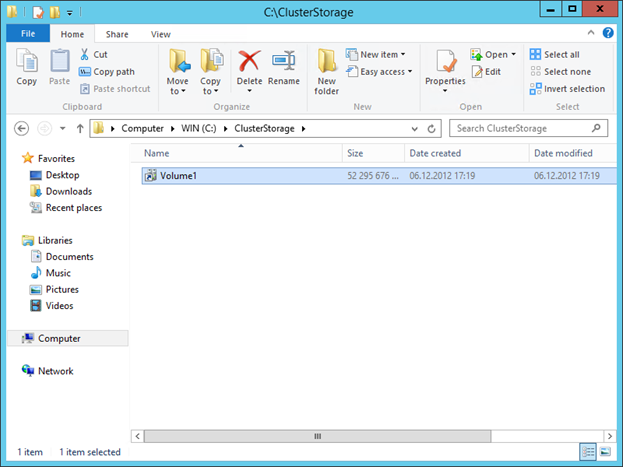This screenshot has height=467, width=623.
Task: Switch to the Share ribbon tab
Action: 117,34
